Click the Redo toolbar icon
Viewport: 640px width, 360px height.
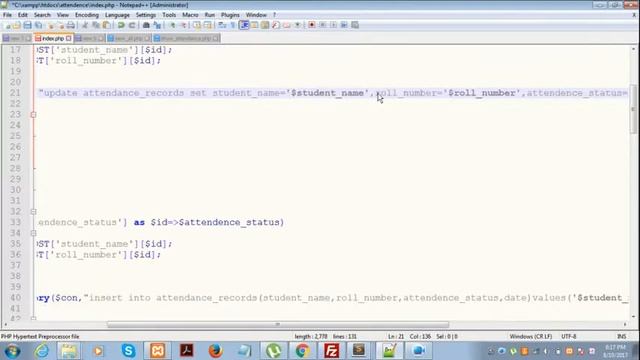(x=132, y=25)
